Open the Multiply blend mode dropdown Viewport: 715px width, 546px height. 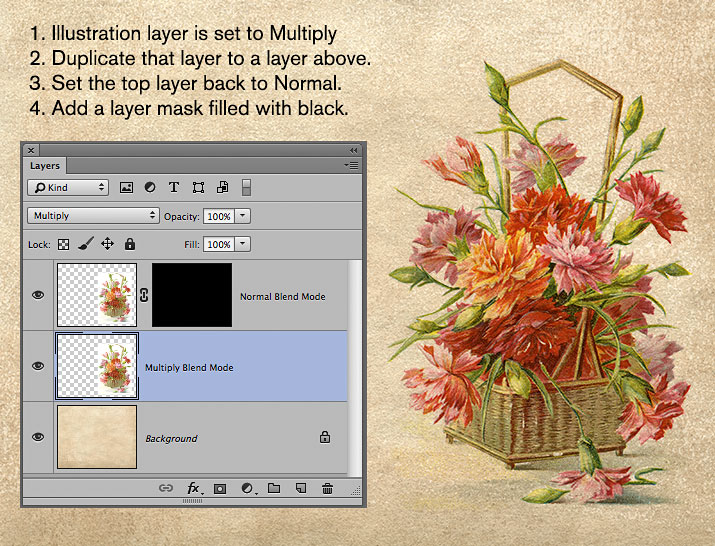point(93,216)
